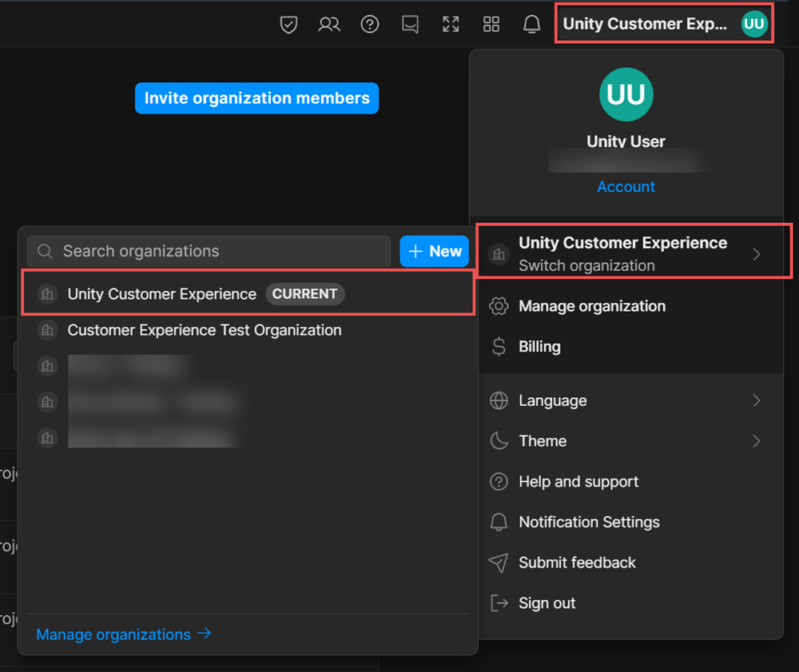Click building icon on Switch organization row
The width and height of the screenshot is (799, 672).
click(x=499, y=254)
